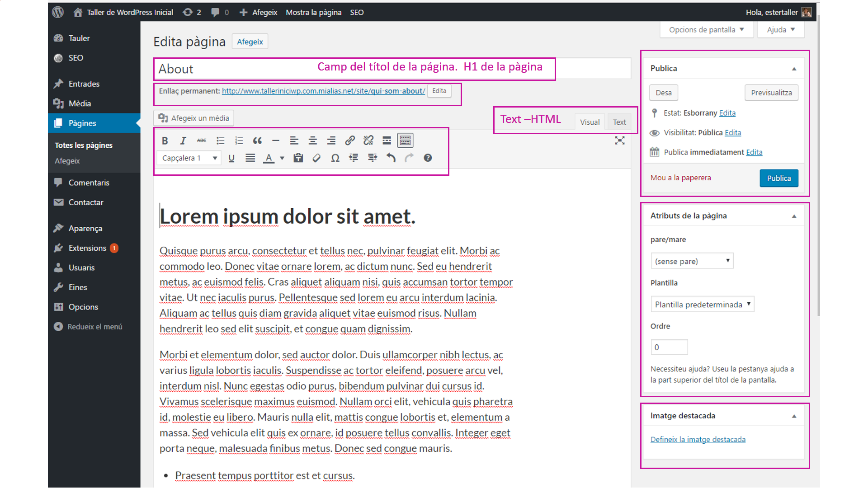Open the Capçalera 1 format dropdown
Viewport: 868px width, 488px height.
point(189,158)
